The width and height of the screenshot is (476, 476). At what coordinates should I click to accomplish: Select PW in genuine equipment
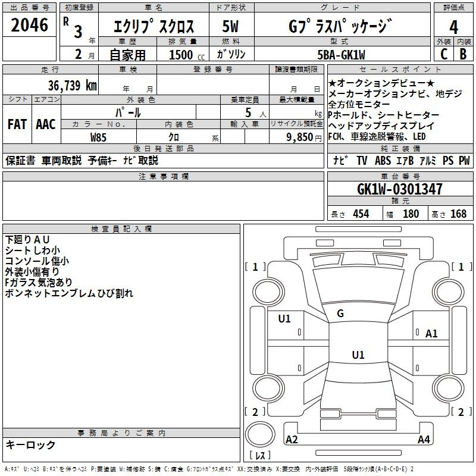click(464, 160)
